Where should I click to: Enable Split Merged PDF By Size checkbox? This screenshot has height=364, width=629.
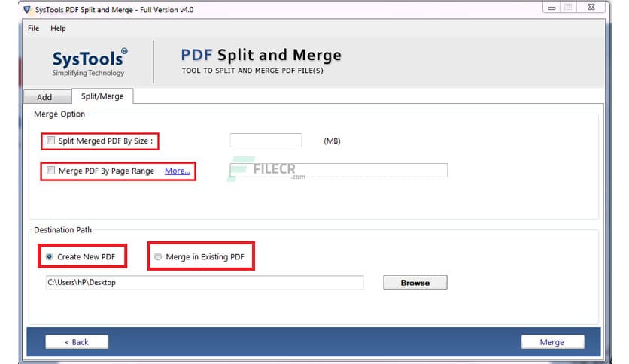(50, 141)
